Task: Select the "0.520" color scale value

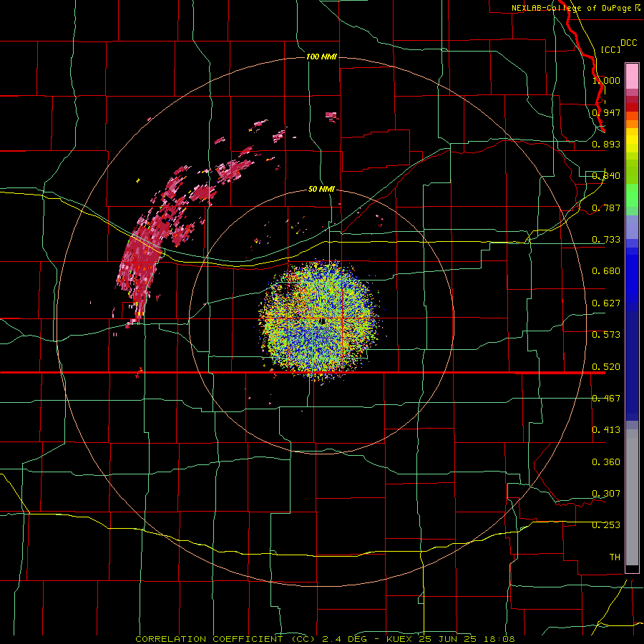Action: coord(606,367)
